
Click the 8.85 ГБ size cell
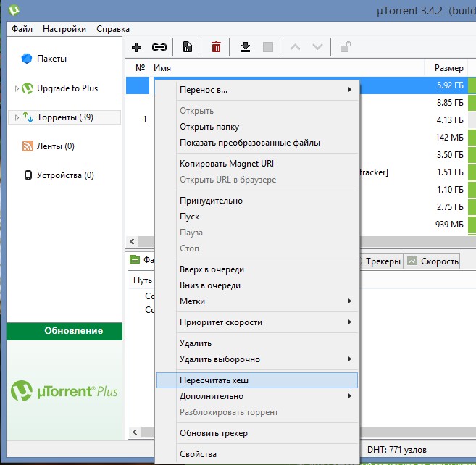click(x=450, y=103)
